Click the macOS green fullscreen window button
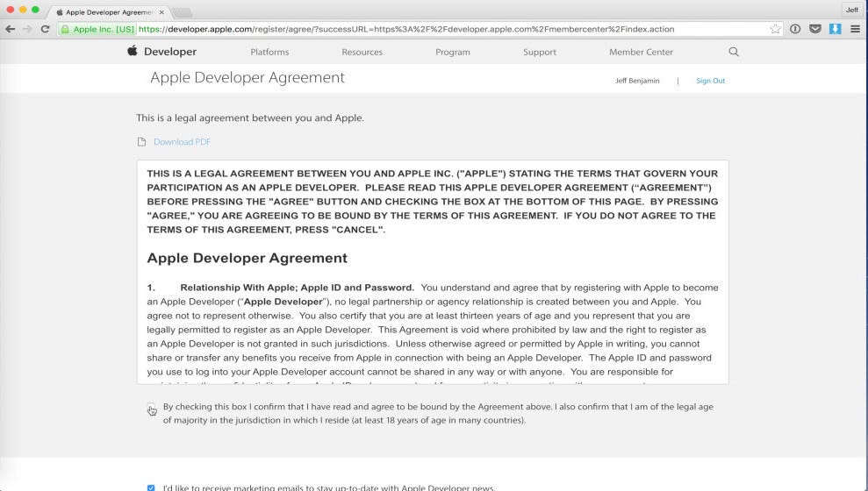Image resolution: width=868 pixels, height=491 pixels. click(x=35, y=10)
